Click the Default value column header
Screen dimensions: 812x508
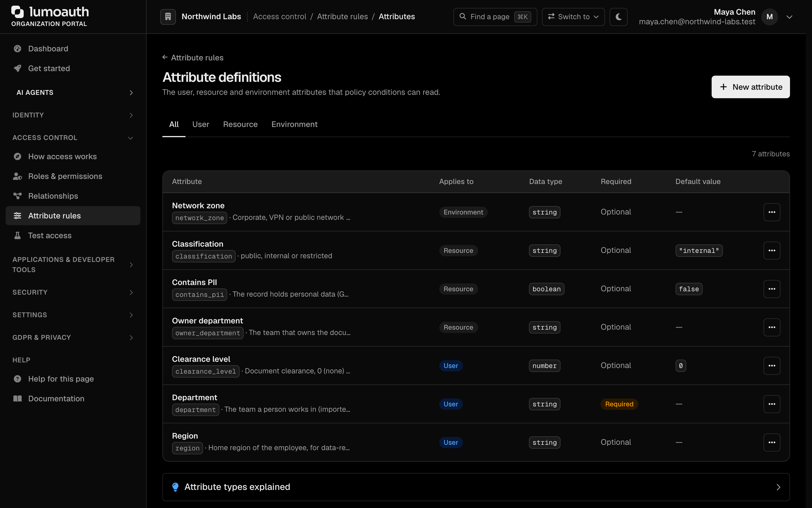[x=698, y=181]
